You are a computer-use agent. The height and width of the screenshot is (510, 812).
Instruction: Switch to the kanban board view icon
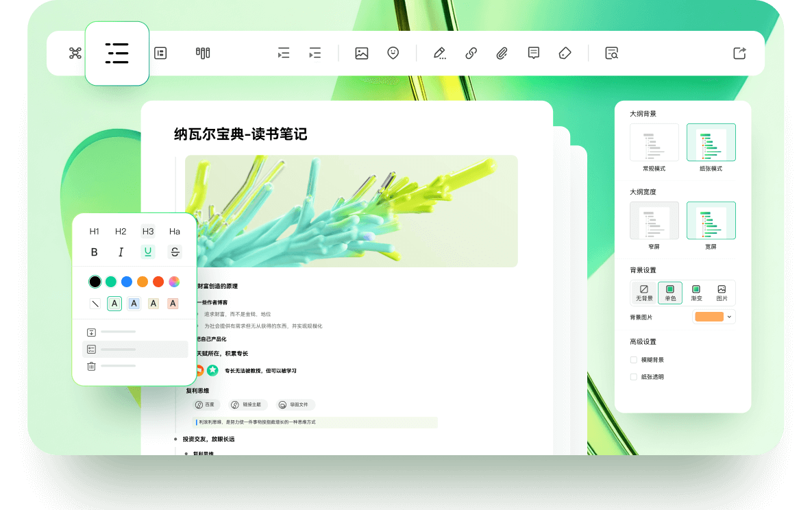(x=202, y=53)
